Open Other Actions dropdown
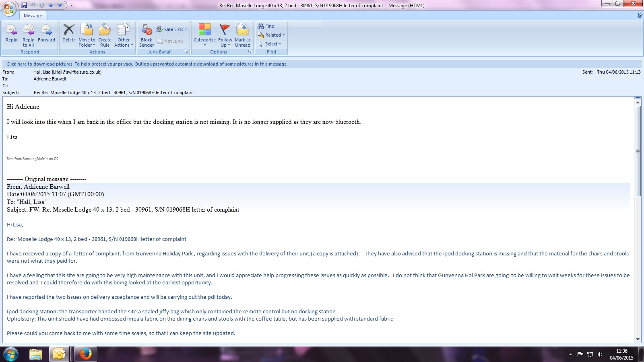 (123, 35)
